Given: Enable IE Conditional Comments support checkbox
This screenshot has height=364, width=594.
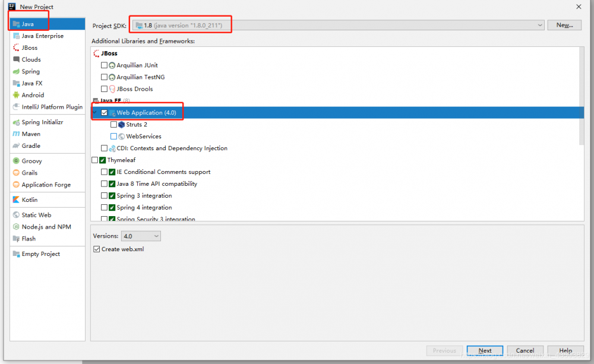Looking at the screenshot, I should 104,172.
